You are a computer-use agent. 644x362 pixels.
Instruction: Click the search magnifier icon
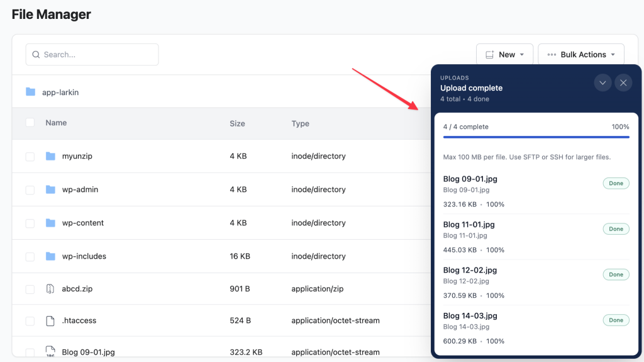click(36, 55)
